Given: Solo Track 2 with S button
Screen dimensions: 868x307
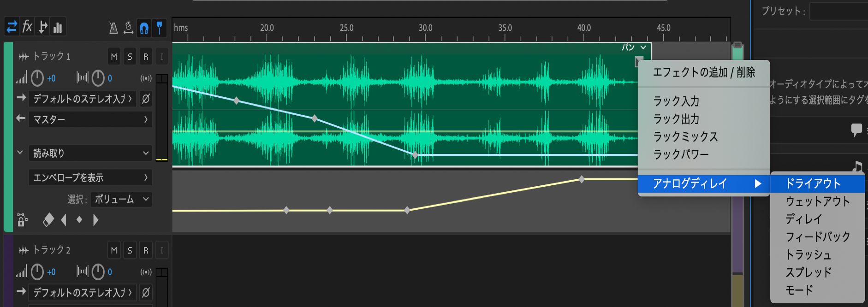Looking at the screenshot, I should (x=130, y=250).
